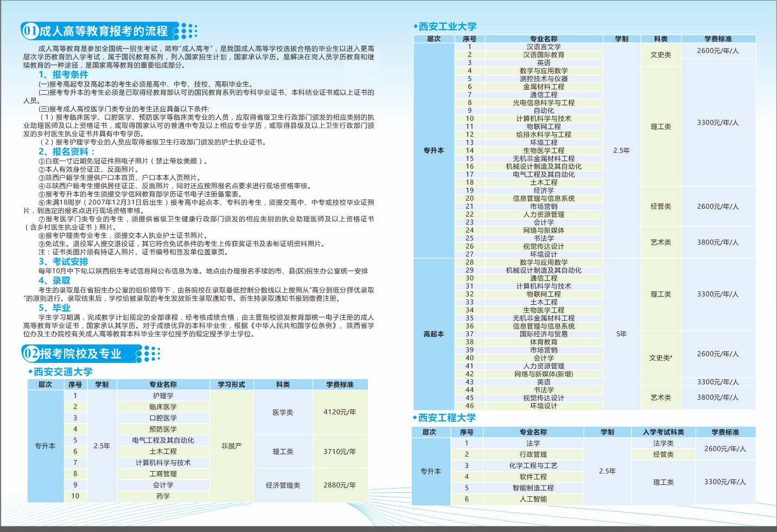Select the 1、报考条件 section heading
Image resolution: width=777 pixels, height=532 pixels.
(63, 75)
